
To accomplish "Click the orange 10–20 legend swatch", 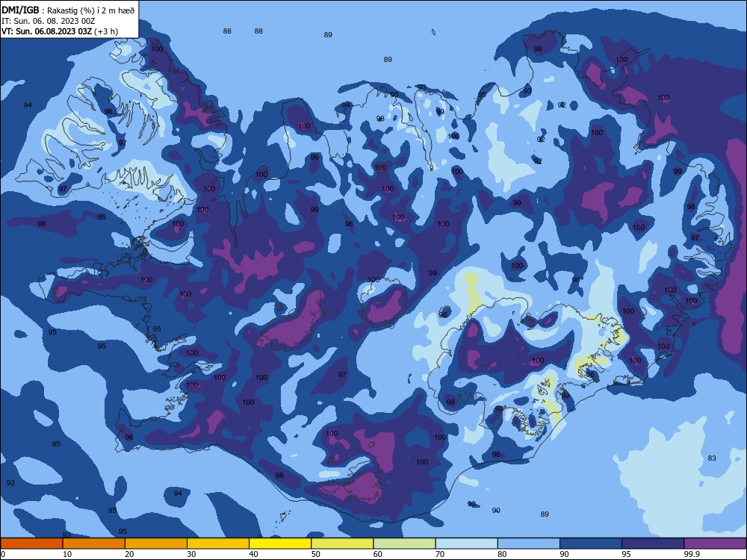I will pyautogui.click(x=94, y=544).
